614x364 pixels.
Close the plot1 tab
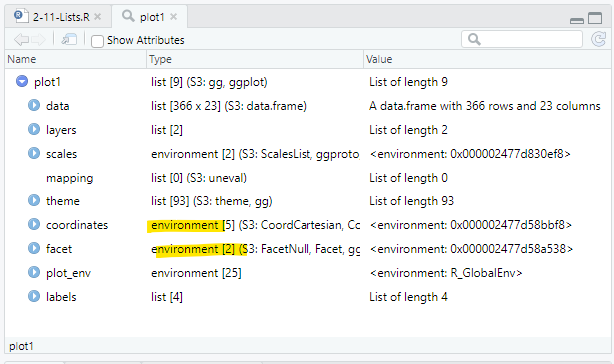point(173,17)
